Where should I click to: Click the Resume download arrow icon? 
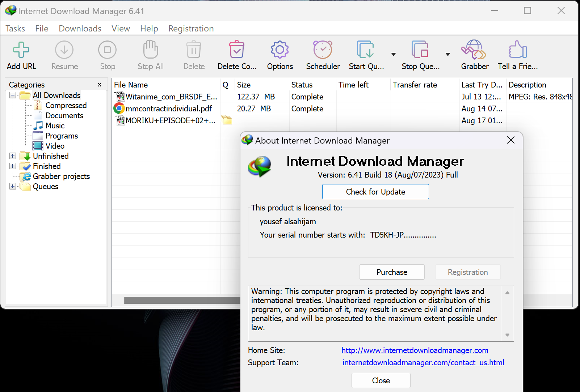pos(64,50)
